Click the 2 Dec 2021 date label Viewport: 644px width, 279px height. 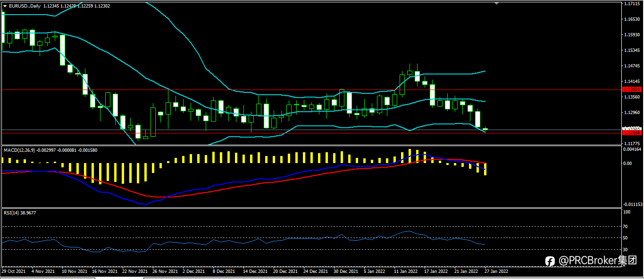(193, 271)
